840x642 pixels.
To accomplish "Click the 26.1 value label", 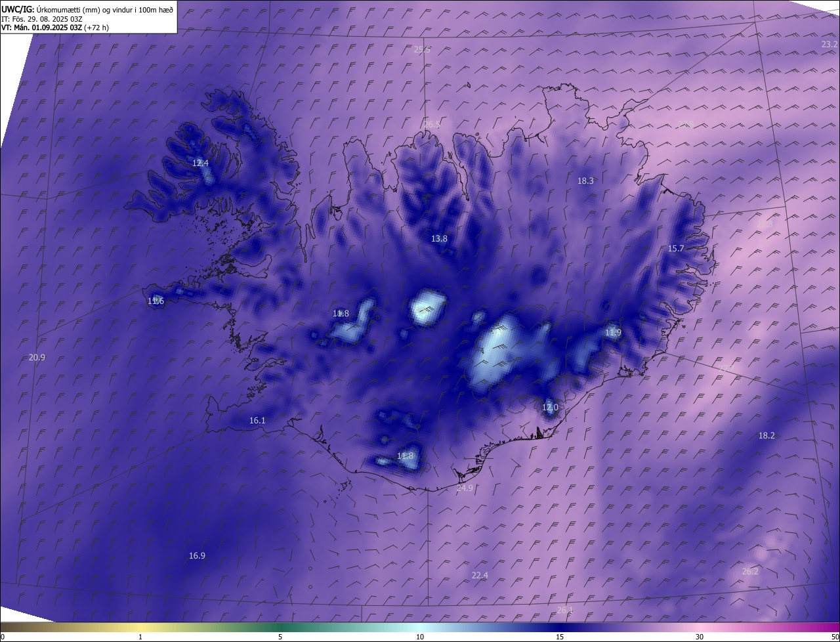I will [x=564, y=610].
